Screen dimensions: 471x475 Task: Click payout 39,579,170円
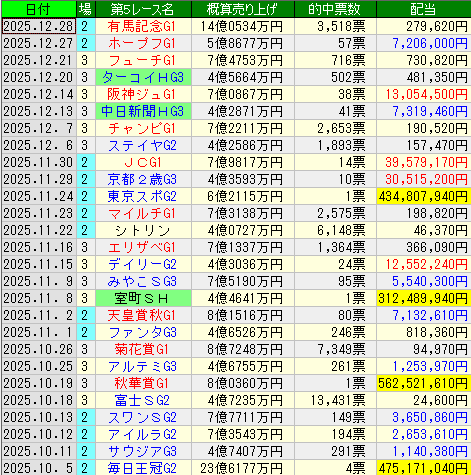coord(427,162)
